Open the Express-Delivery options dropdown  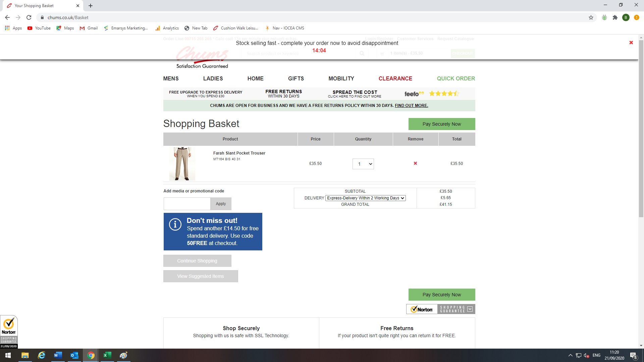tap(366, 198)
